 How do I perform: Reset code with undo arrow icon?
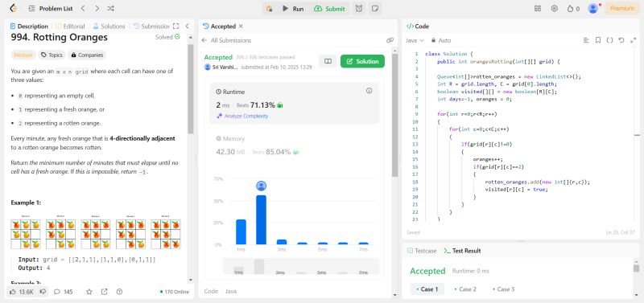(x=621, y=40)
